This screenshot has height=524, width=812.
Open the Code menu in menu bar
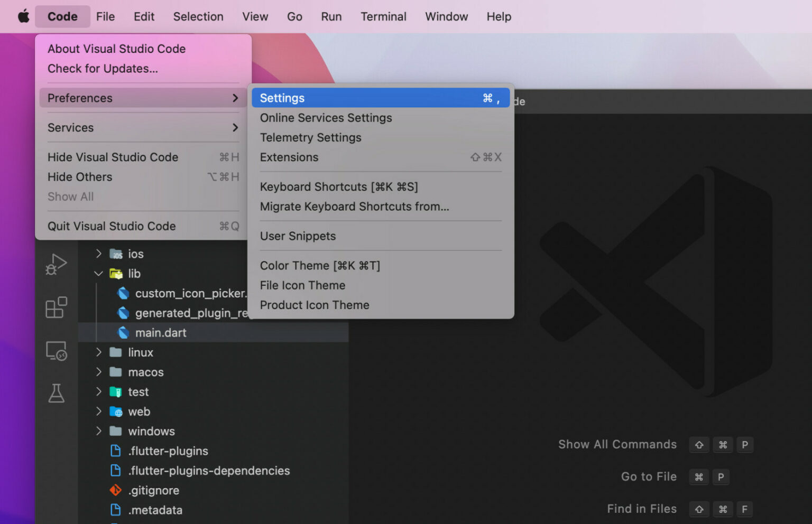click(x=62, y=16)
